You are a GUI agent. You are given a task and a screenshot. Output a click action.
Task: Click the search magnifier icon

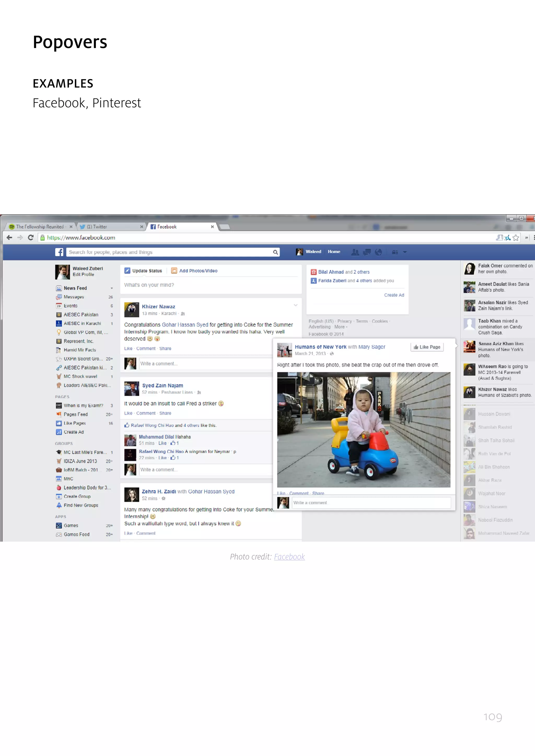(x=275, y=252)
